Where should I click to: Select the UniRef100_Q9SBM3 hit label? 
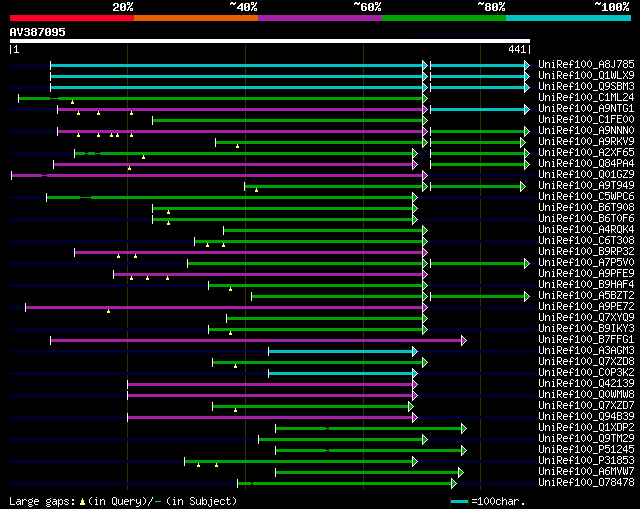[586, 86]
